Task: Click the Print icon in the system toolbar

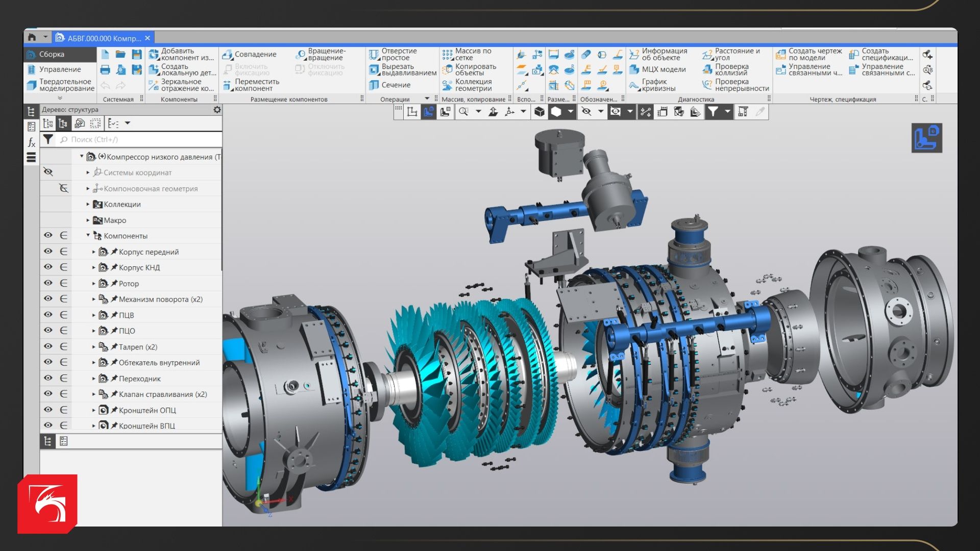Action: 105,70
